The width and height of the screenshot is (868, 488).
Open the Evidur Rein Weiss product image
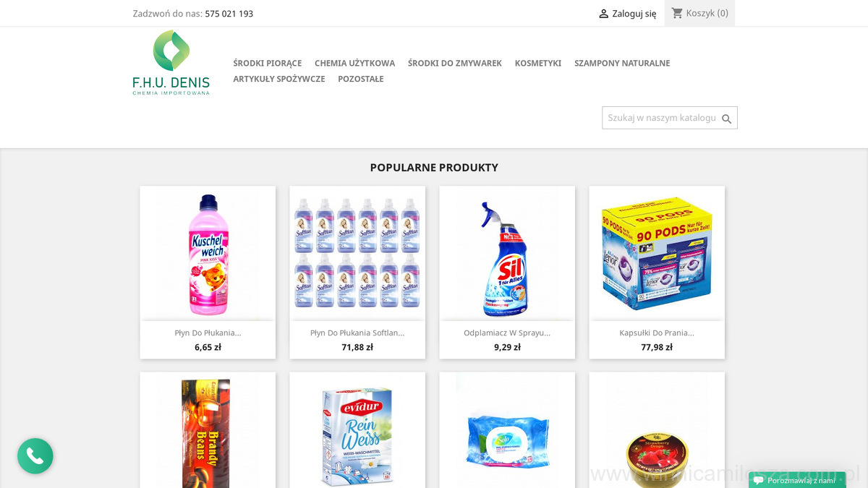pos(357,434)
